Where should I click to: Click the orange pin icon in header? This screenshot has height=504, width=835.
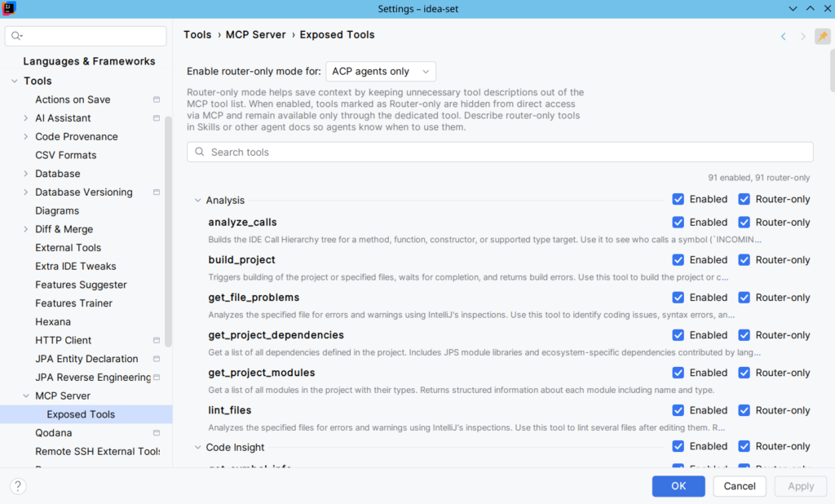pyautogui.click(x=823, y=36)
